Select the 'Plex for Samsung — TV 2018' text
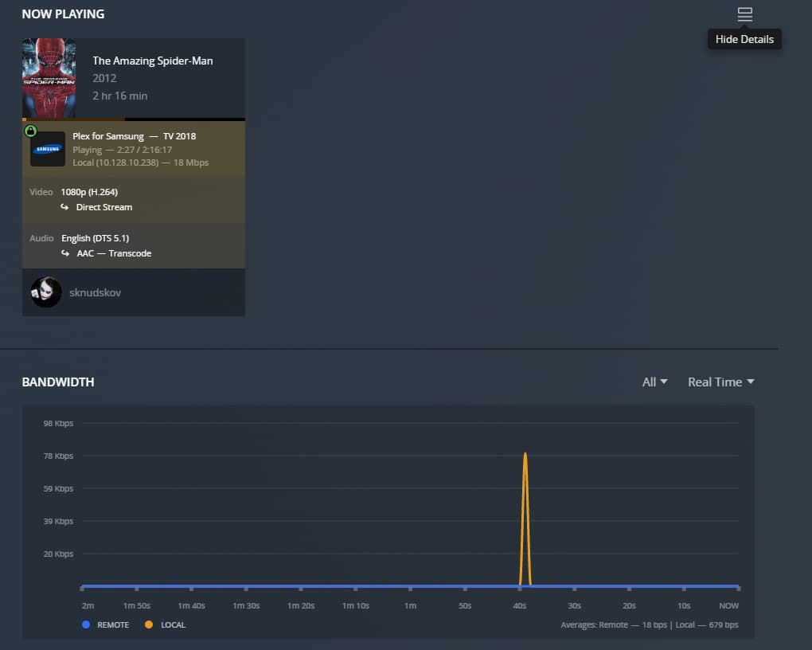 (x=134, y=135)
